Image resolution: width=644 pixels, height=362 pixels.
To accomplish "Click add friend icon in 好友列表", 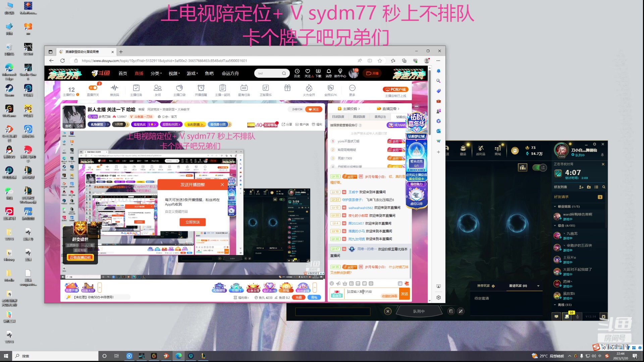I will (x=581, y=187).
